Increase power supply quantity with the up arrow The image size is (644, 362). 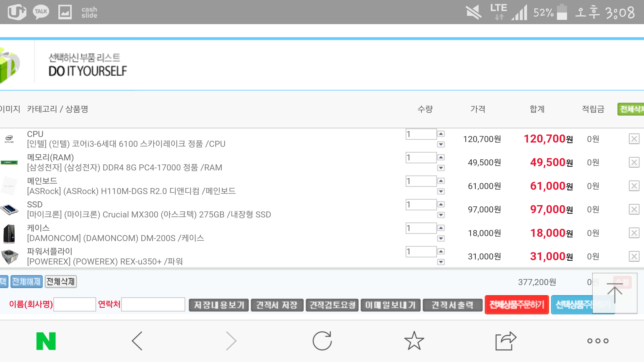441,251
